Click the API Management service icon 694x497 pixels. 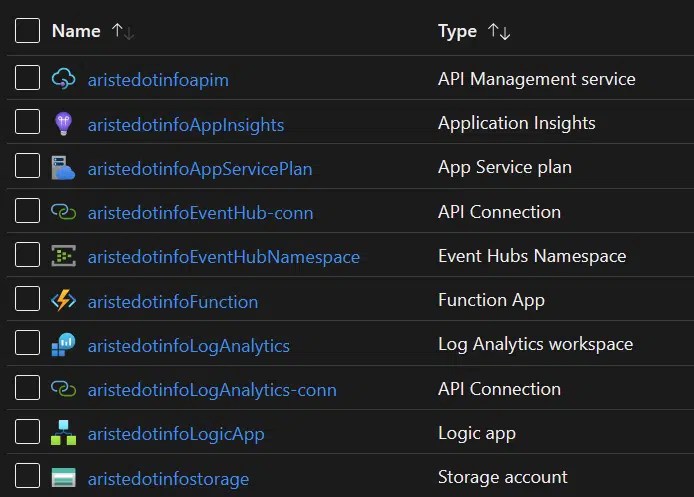pos(63,79)
